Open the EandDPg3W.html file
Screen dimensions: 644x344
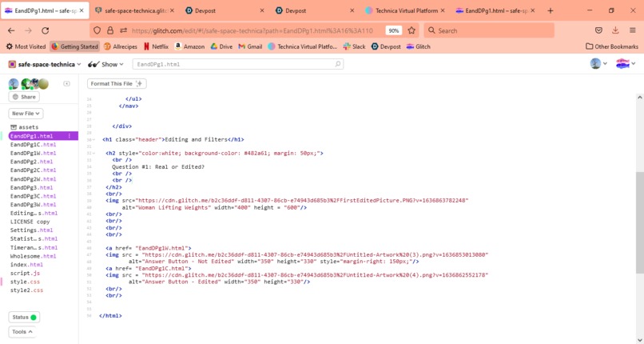[x=34, y=205]
